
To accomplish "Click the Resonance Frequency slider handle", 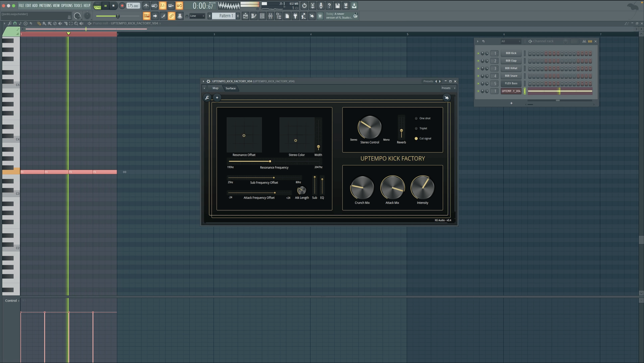I will pyautogui.click(x=270, y=161).
